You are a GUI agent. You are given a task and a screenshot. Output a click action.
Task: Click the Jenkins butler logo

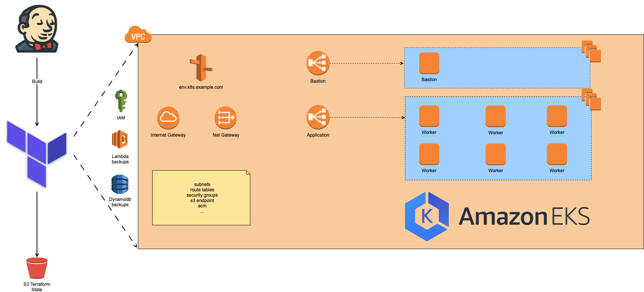click(x=37, y=29)
